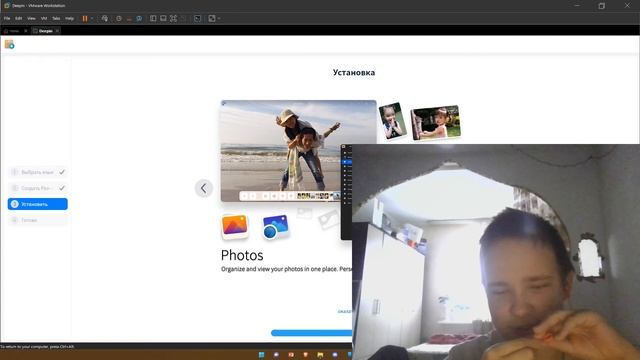Screen dimensions: 640x360
Task: Expand the power options dropdown arrow
Action: pos(92,18)
